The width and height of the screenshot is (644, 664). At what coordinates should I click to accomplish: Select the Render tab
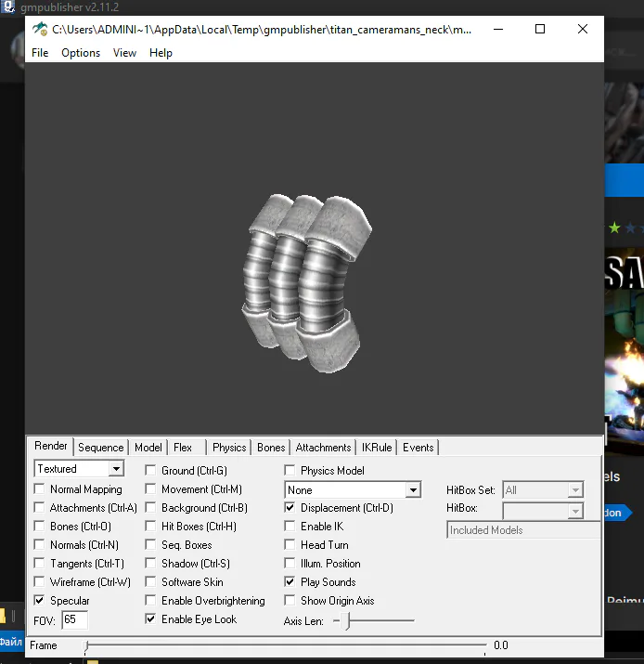click(51, 446)
